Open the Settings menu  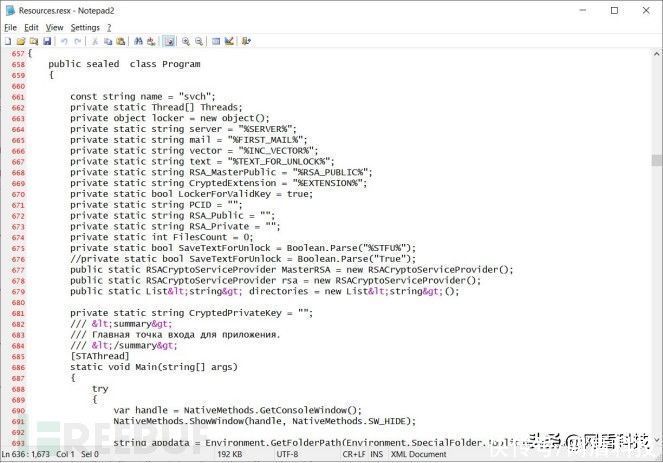point(85,27)
